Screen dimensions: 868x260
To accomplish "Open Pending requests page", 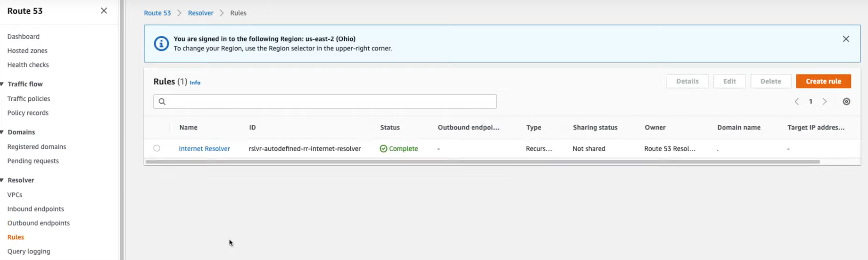I will [x=33, y=161].
